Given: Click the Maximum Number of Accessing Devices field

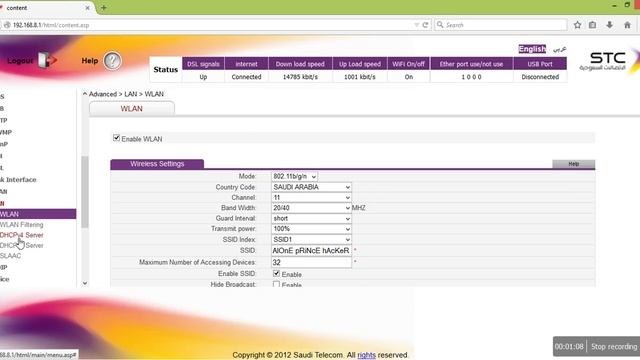Looking at the screenshot, I should [311, 262].
